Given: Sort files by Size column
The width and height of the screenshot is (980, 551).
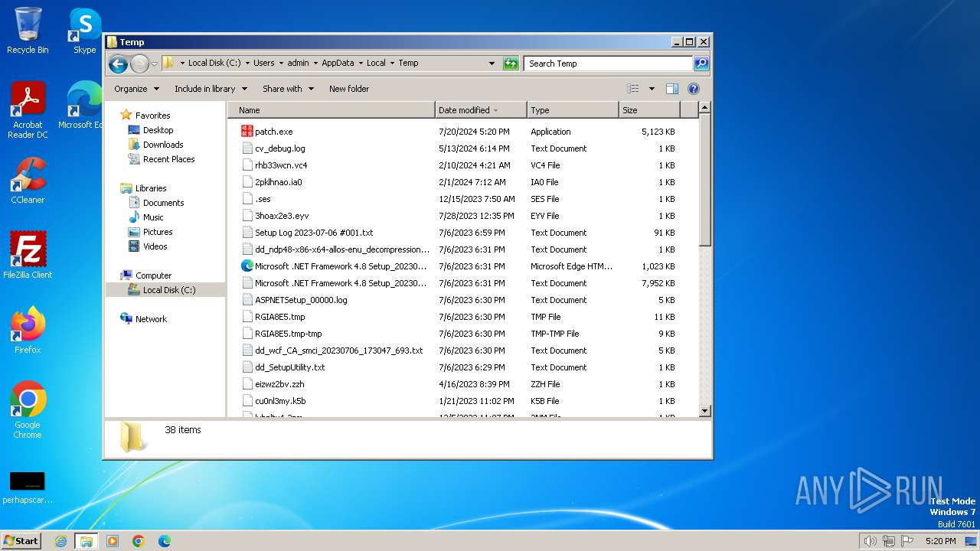Looking at the screenshot, I should pos(651,110).
